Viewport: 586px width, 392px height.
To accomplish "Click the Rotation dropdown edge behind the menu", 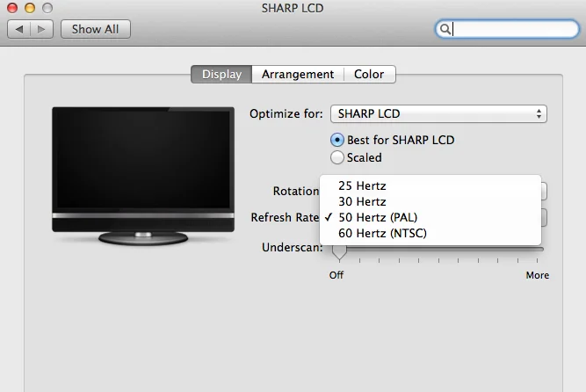I will pyautogui.click(x=544, y=191).
